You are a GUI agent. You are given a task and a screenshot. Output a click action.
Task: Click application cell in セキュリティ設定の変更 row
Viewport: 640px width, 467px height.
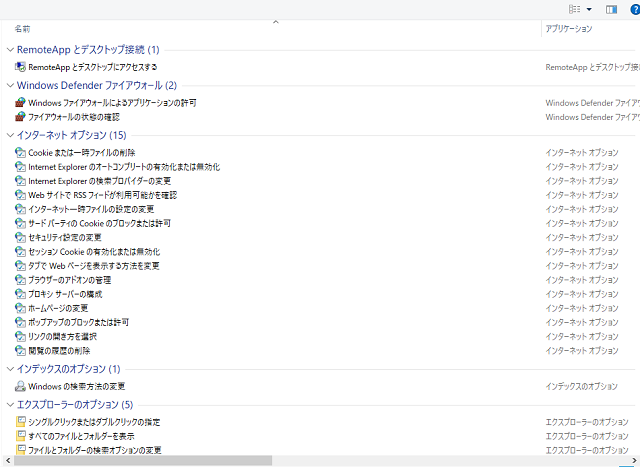coord(582,238)
